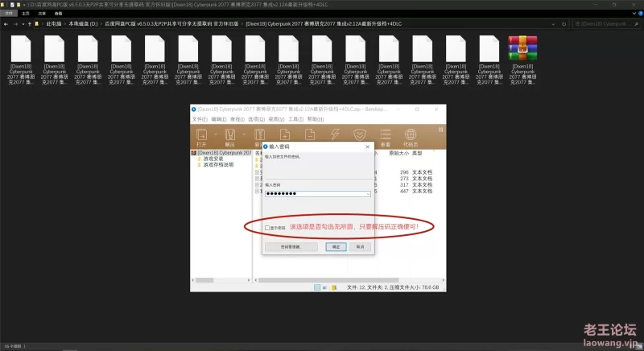Image resolution: width=644 pixels, height=351 pixels.
Task: Click the small icon at the toolbar's far right end
Action: coord(440,130)
